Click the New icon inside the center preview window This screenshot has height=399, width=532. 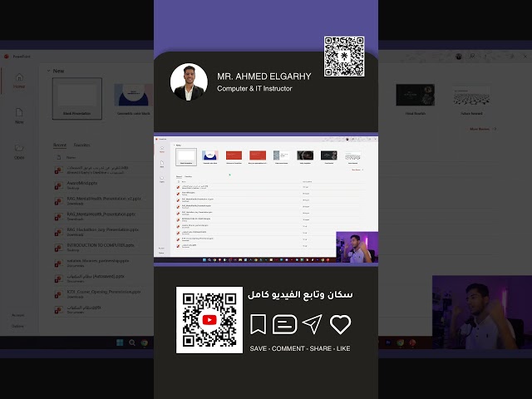click(162, 163)
